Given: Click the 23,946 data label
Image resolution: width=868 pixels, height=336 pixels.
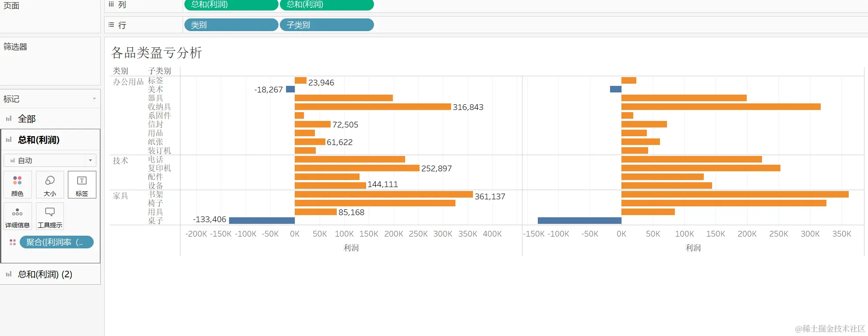Looking at the screenshot, I should 321,83.
